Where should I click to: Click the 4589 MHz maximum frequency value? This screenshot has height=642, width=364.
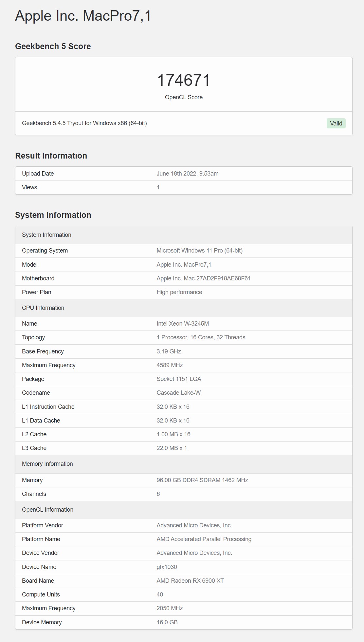[x=170, y=365]
